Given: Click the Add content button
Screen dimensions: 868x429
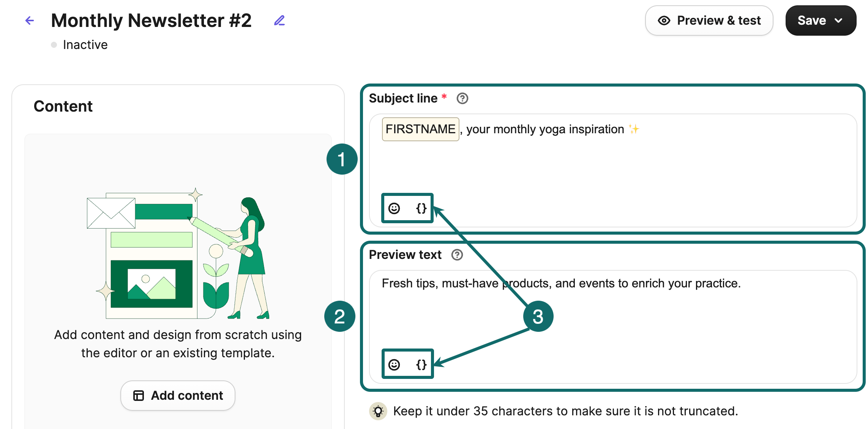Looking at the screenshot, I should (178, 396).
